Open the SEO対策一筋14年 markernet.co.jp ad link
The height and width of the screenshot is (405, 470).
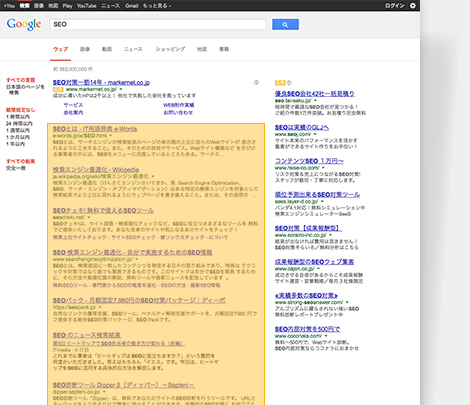pos(101,82)
